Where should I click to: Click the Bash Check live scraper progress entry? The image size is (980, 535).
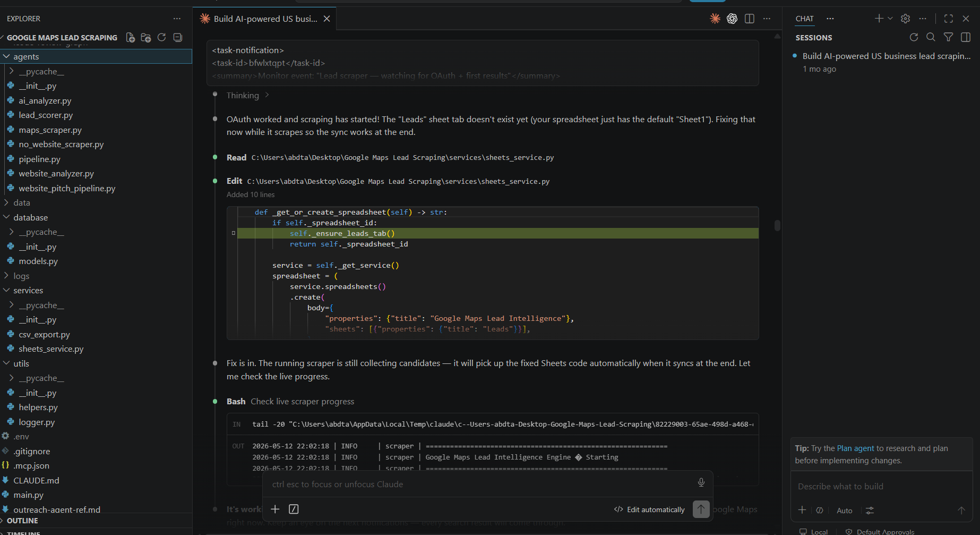pyautogui.click(x=290, y=402)
